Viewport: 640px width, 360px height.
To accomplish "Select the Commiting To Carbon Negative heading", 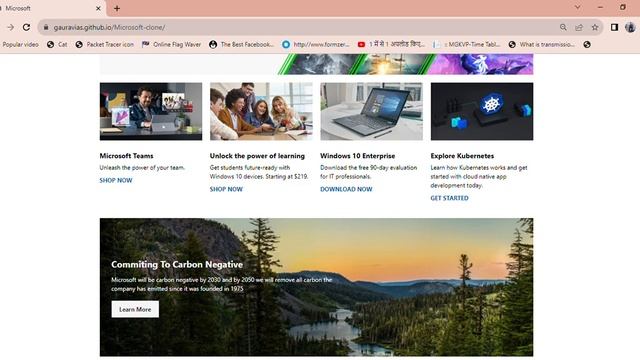I will click(x=177, y=264).
